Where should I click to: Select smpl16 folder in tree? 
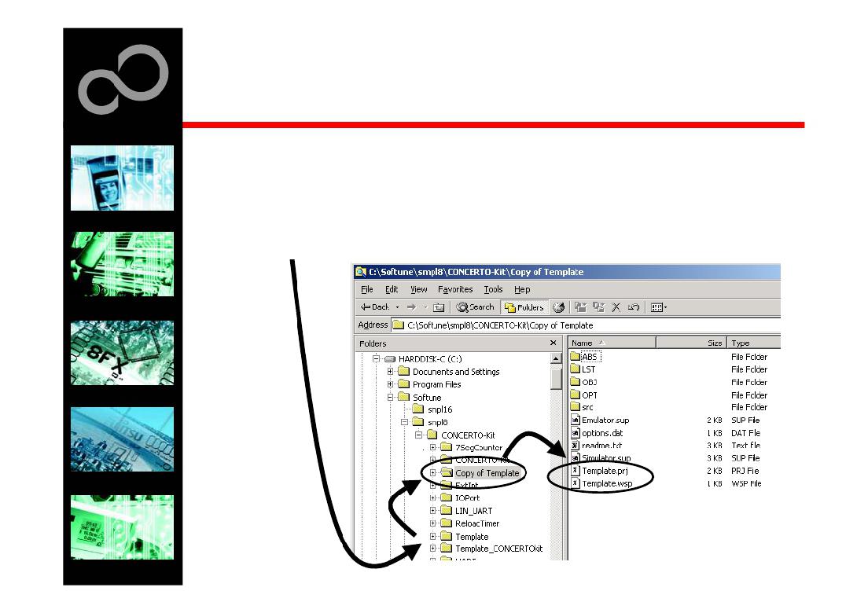(x=440, y=409)
